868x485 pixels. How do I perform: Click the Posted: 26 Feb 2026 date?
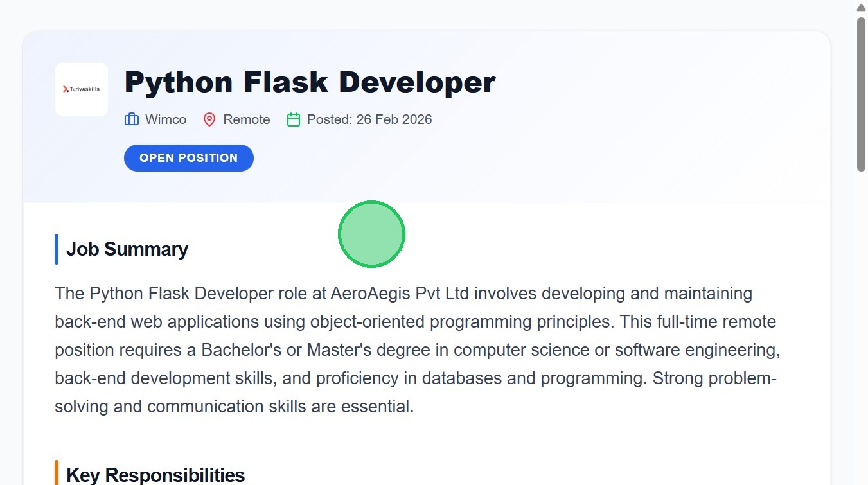pos(369,119)
